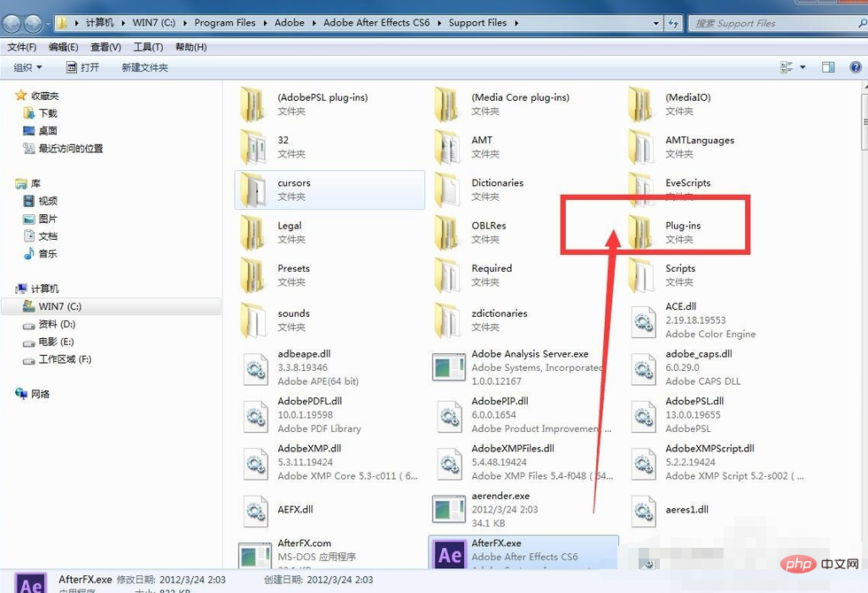Toggle the preview pane icon

[x=828, y=67]
